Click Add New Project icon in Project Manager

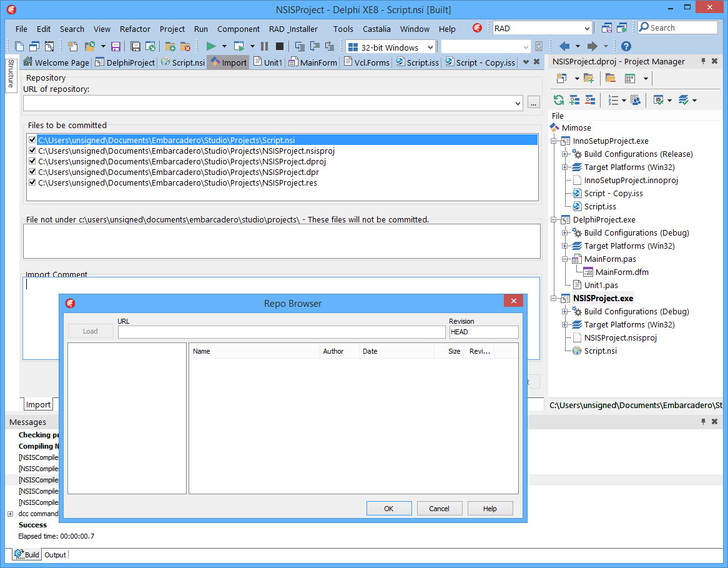pos(561,78)
